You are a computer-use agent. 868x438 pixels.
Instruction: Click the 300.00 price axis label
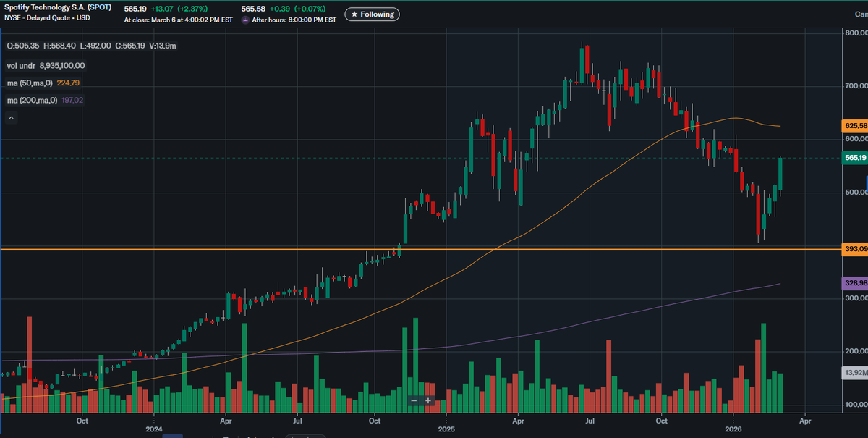(x=856, y=298)
